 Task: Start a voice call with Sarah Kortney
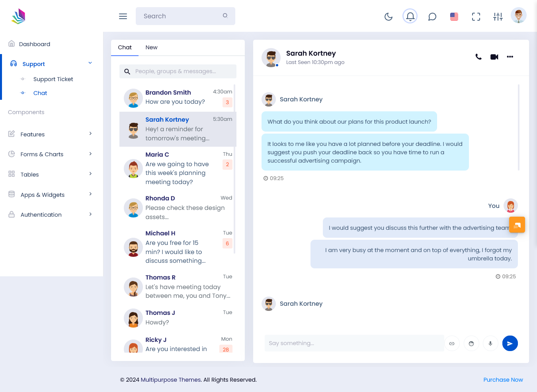tap(478, 57)
